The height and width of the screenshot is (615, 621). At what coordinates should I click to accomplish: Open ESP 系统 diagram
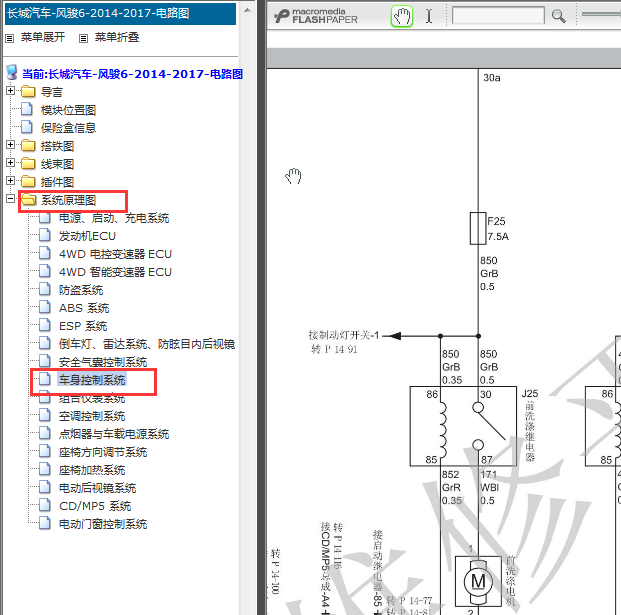[x=83, y=326]
